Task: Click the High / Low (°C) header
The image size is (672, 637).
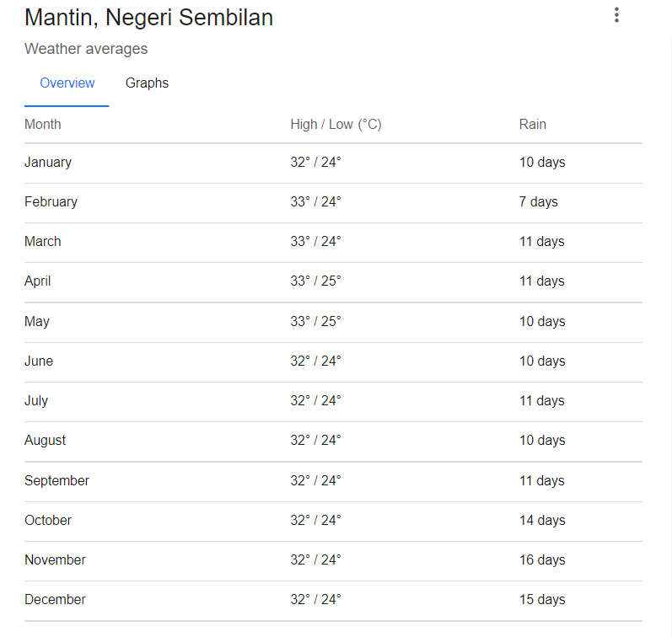Action: [336, 124]
